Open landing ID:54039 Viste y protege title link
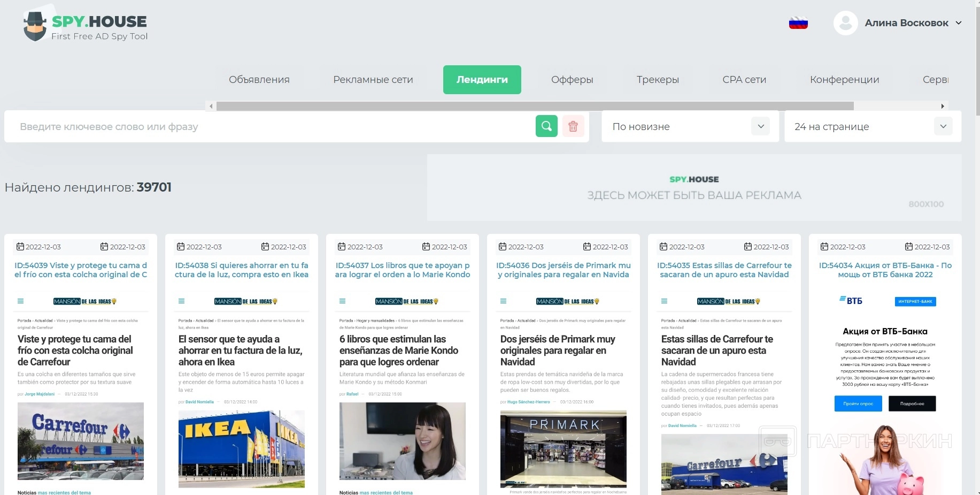Screen dimensions: 980x495 (81, 270)
